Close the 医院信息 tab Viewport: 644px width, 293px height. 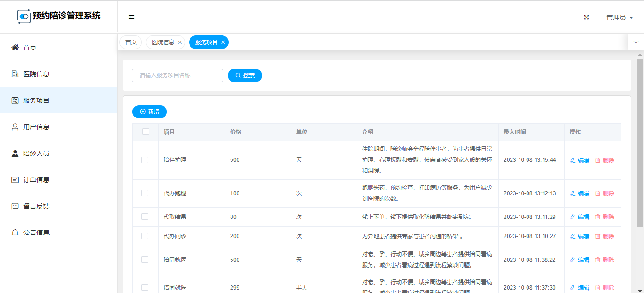[180, 42]
